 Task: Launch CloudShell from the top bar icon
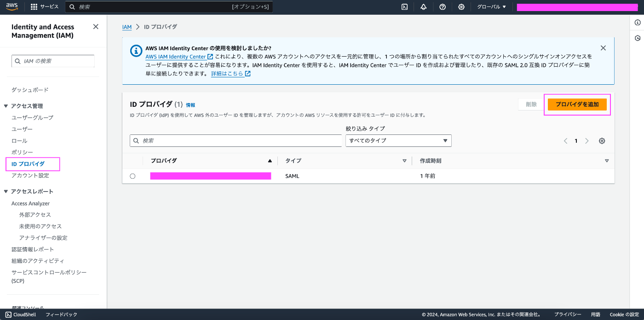tap(404, 7)
